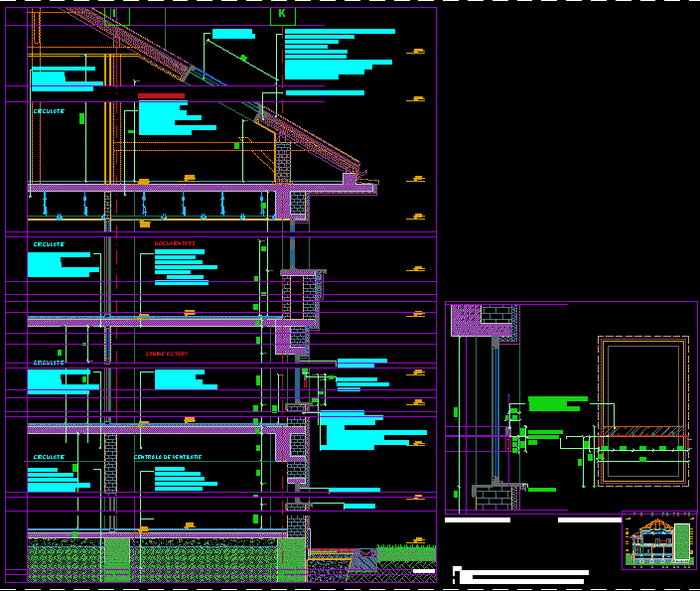Select the red DOCUMENTARE room label
Image resolution: width=700 pixels, height=591 pixels.
click(175, 243)
